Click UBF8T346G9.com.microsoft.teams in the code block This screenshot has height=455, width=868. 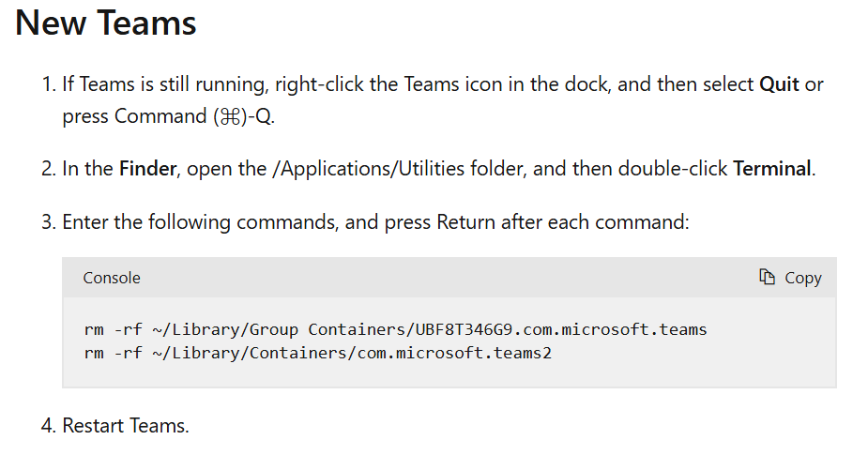click(x=561, y=329)
